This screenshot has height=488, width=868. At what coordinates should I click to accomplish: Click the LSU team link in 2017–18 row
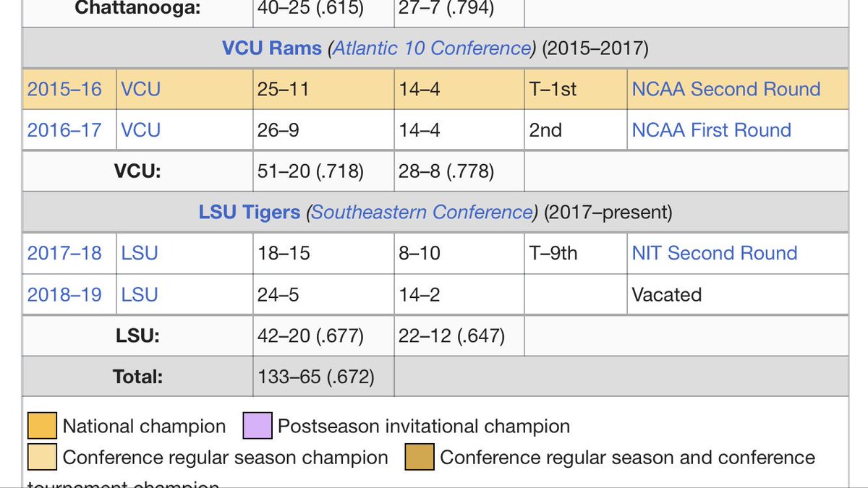pos(140,253)
